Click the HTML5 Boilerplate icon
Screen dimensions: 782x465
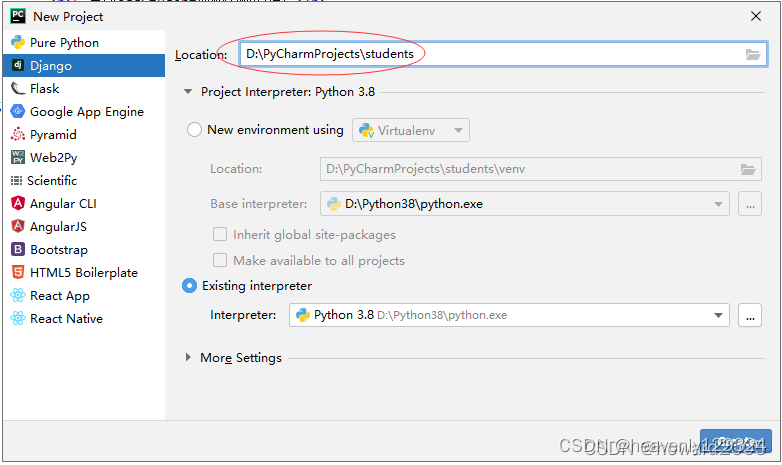(x=18, y=272)
